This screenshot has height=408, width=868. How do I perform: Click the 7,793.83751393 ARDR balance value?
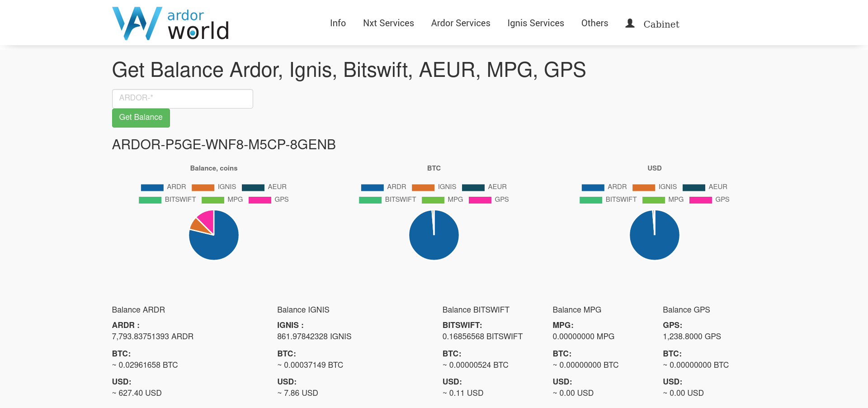153,337
